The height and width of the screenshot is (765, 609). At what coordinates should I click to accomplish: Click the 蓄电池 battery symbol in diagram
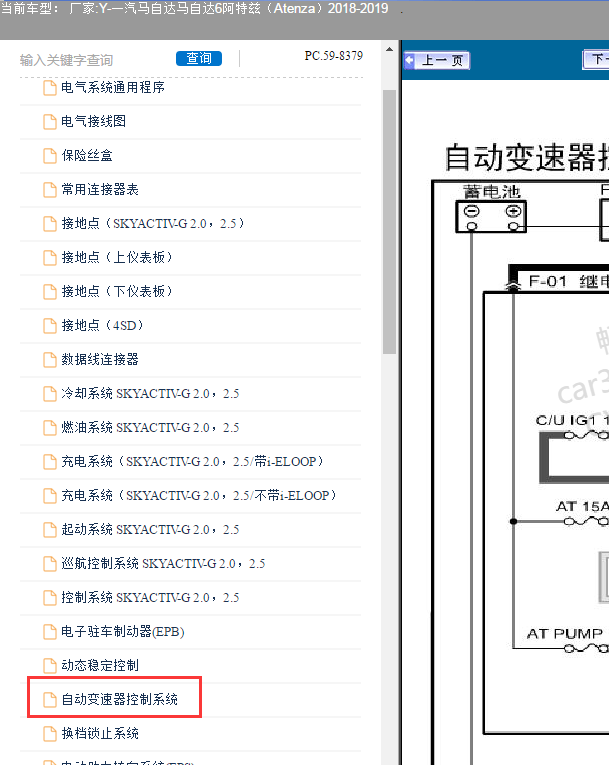point(491,216)
